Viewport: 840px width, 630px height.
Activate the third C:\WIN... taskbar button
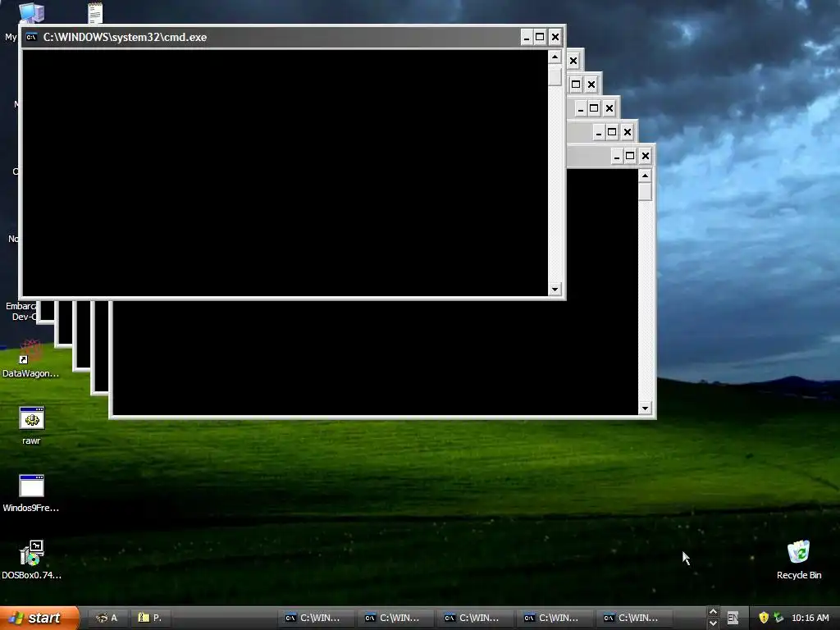pyautogui.click(x=473, y=618)
